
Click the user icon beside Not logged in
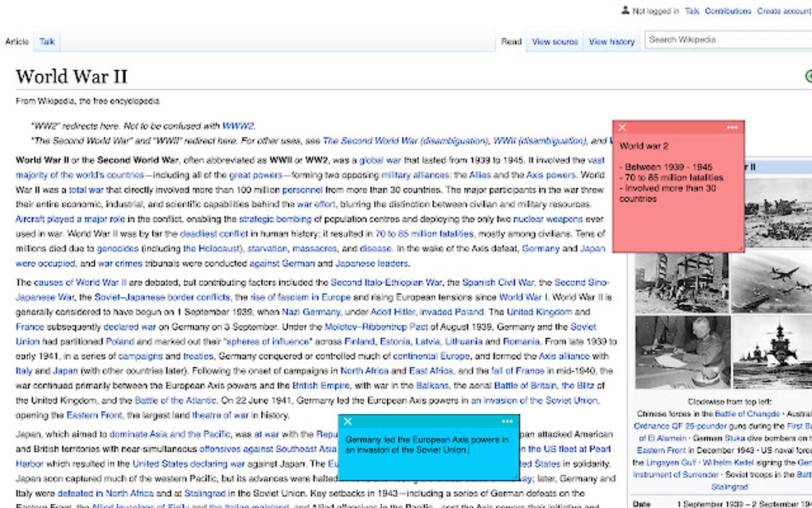click(x=625, y=11)
